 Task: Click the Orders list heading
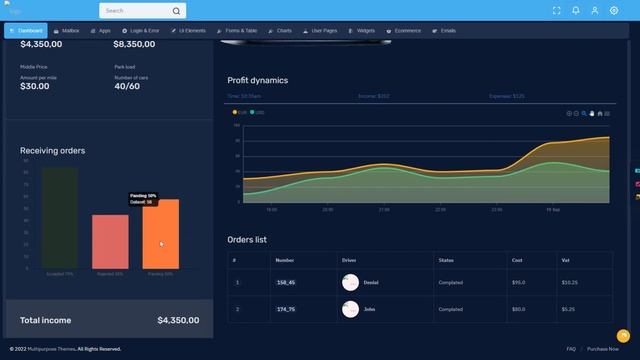[x=247, y=240]
